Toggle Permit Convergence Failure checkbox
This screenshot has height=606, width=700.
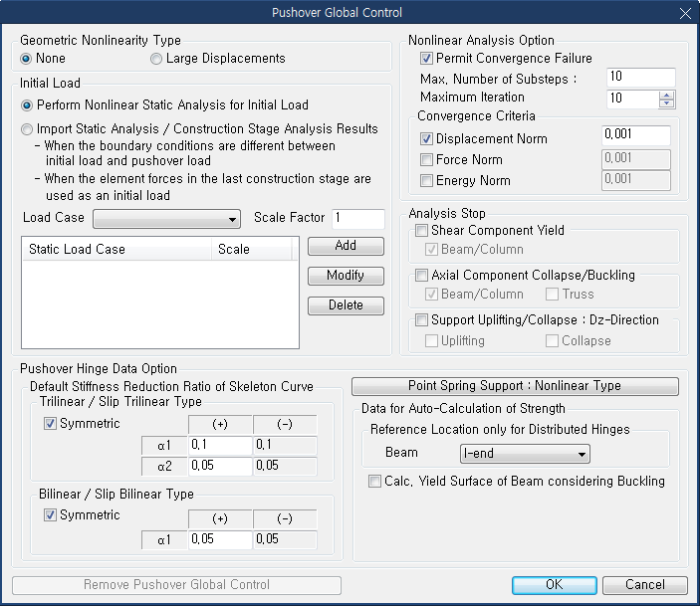[426, 59]
